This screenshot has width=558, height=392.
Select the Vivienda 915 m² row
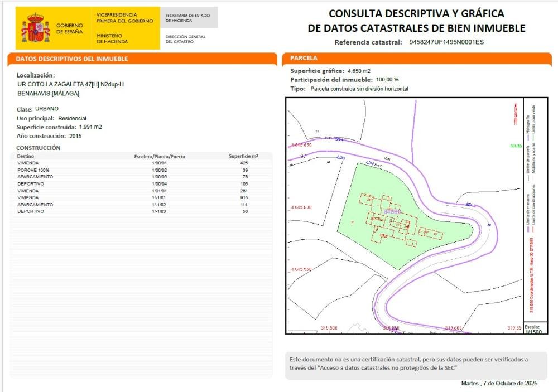pos(139,197)
